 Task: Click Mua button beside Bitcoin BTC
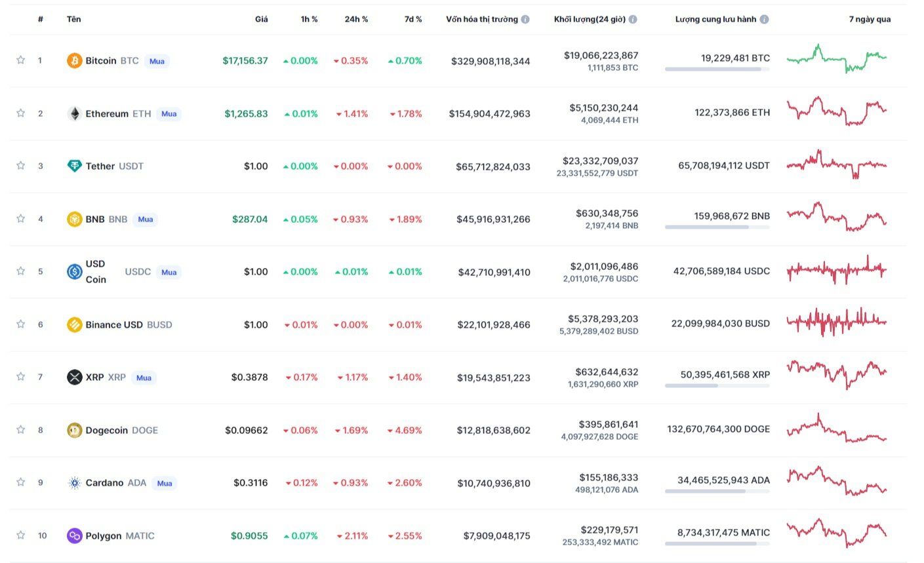(x=157, y=61)
